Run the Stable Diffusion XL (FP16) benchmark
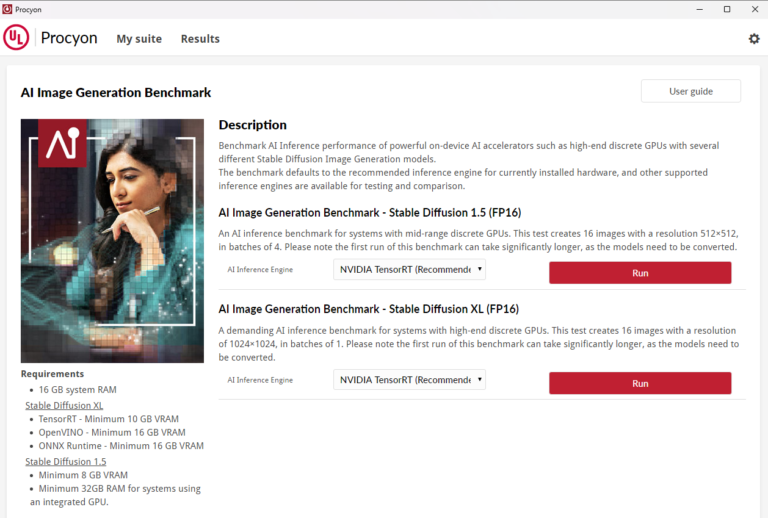The image size is (768, 518). coord(640,383)
